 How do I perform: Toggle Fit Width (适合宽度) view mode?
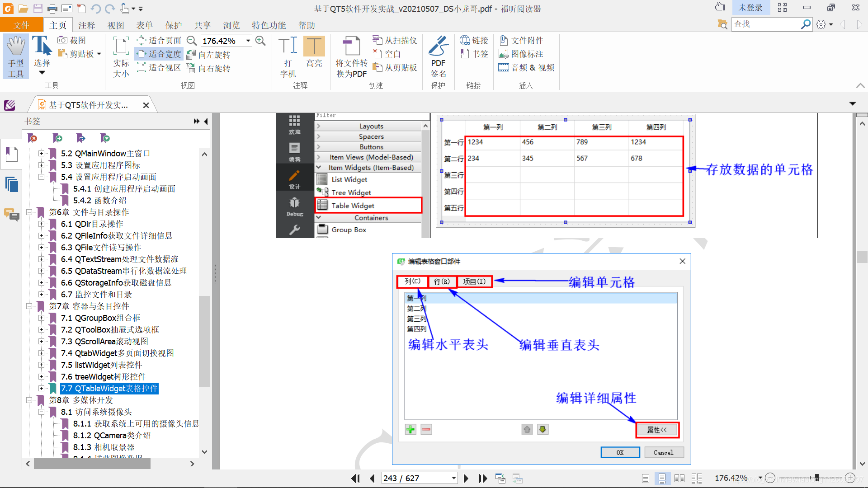[159, 54]
